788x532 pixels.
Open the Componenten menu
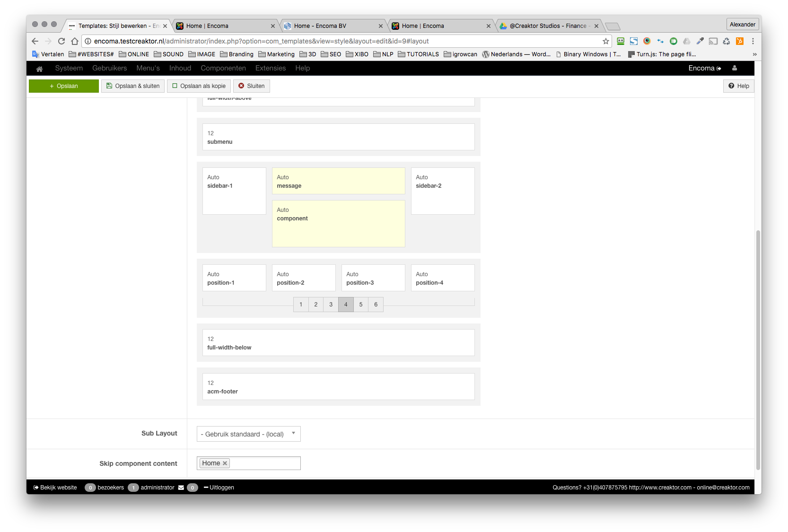click(223, 68)
